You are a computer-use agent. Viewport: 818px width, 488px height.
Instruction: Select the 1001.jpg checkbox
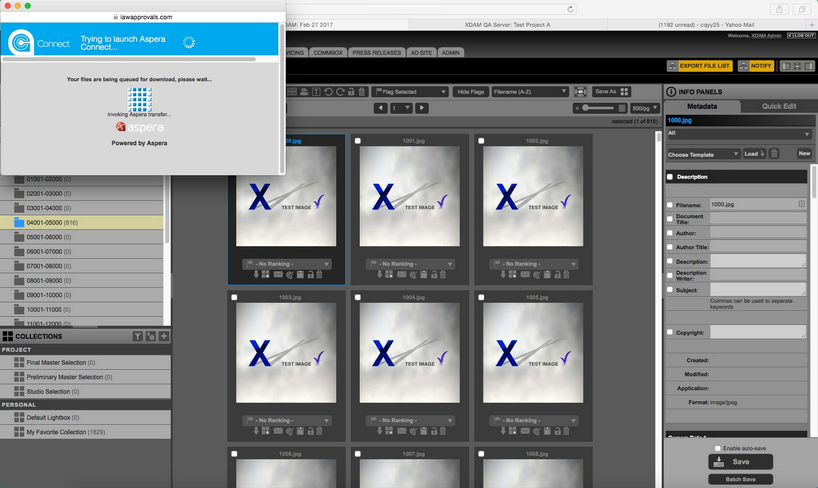tap(358, 141)
